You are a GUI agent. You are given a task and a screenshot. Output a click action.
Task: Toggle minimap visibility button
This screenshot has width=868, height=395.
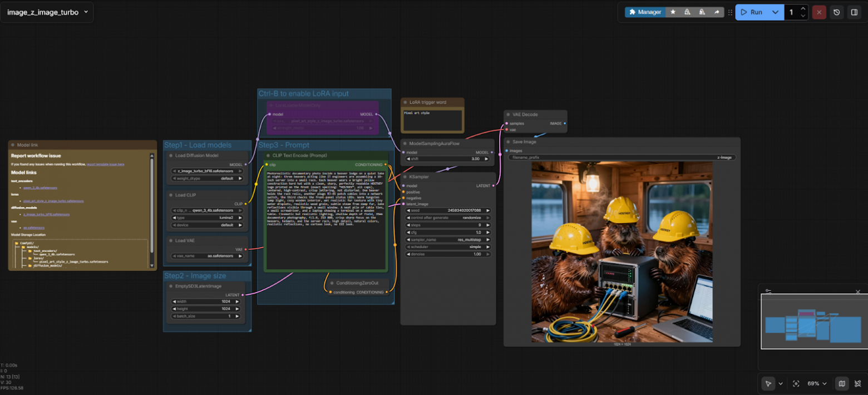[842, 383]
